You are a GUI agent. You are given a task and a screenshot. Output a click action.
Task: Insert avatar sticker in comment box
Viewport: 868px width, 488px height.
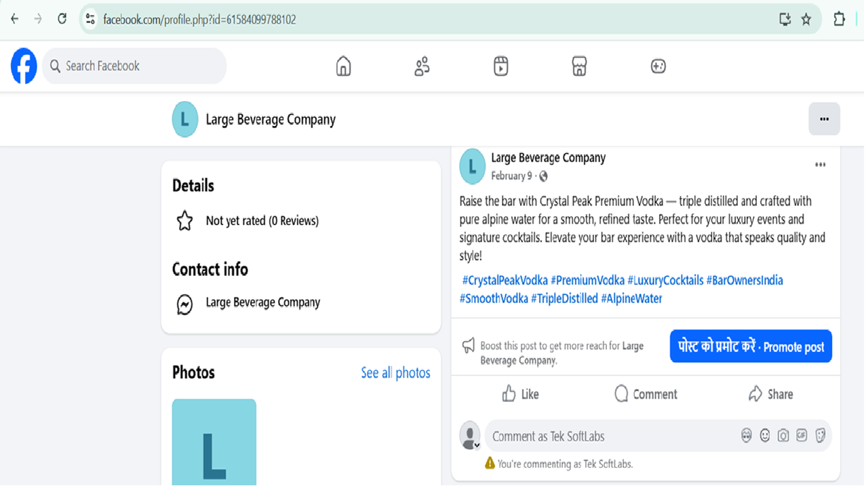747,436
